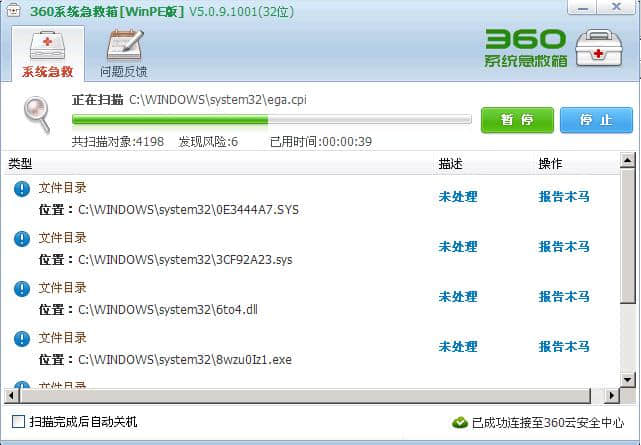Click the scanning path ega.cpi text
641x445 pixels.
(x=218, y=100)
